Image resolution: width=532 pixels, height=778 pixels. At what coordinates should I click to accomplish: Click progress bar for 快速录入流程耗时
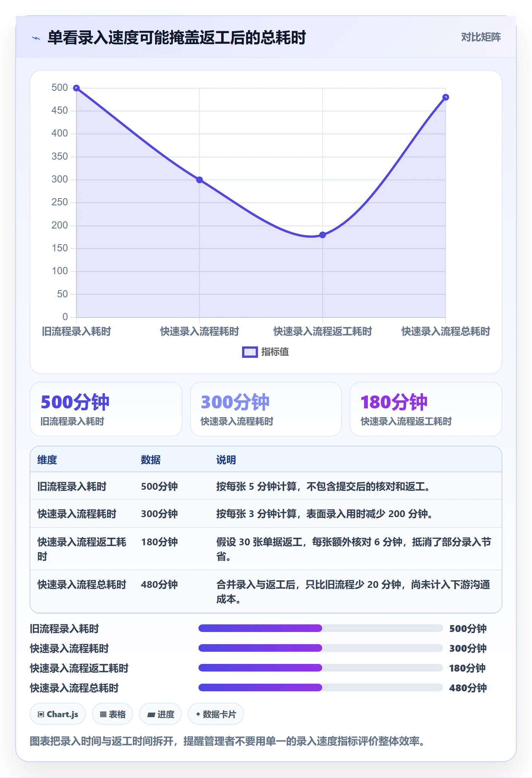(320, 648)
